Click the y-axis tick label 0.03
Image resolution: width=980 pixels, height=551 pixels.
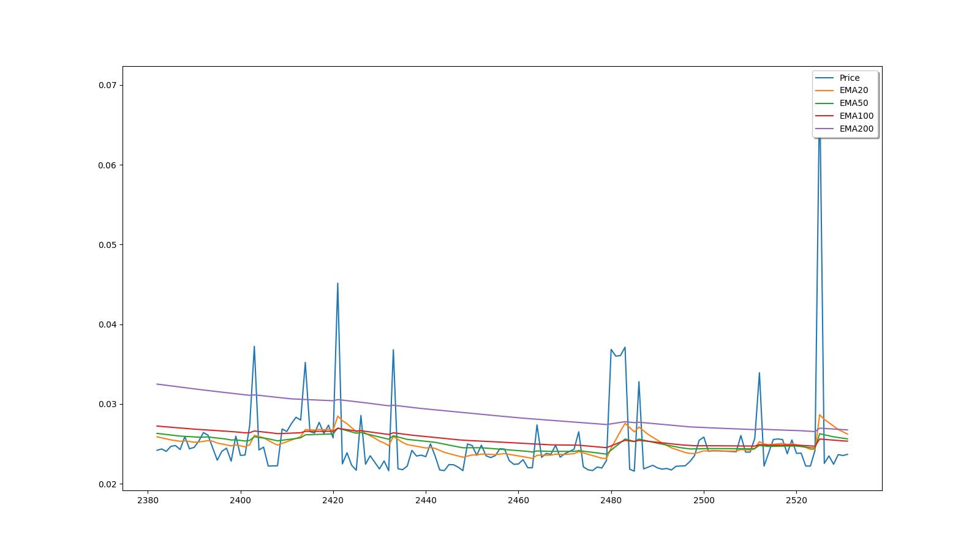pyautogui.click(x=107, y=405)
